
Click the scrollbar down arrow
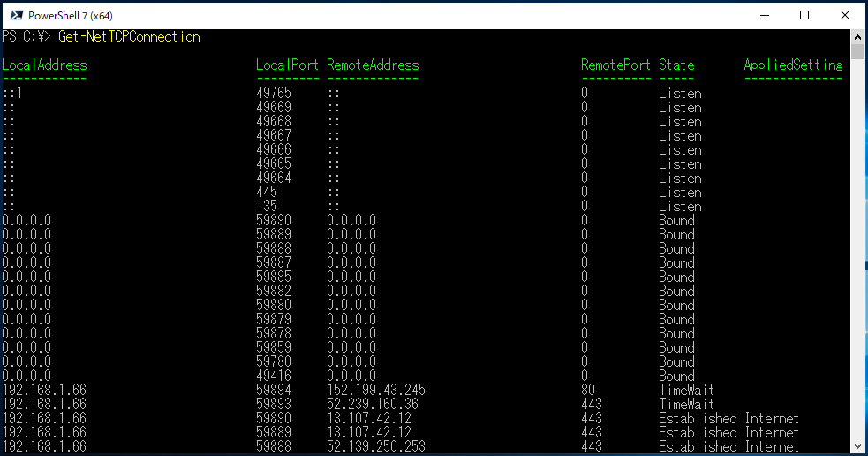(x=858, y=446)
